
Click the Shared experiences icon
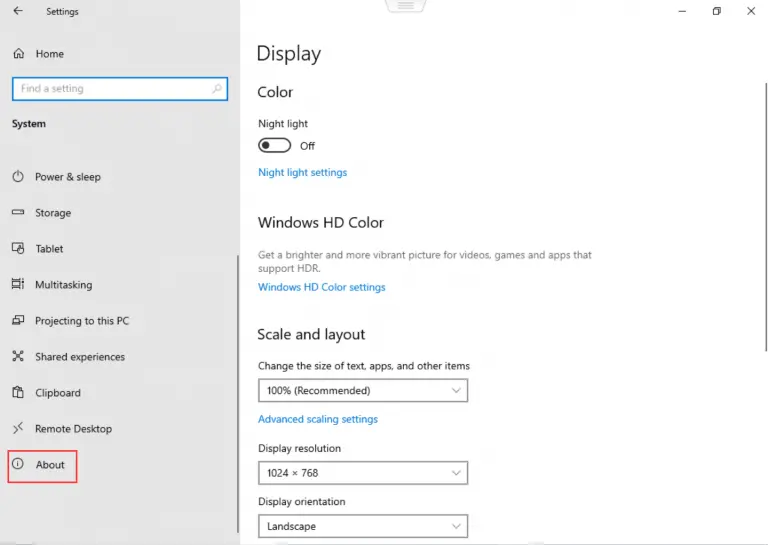[18, 356]
